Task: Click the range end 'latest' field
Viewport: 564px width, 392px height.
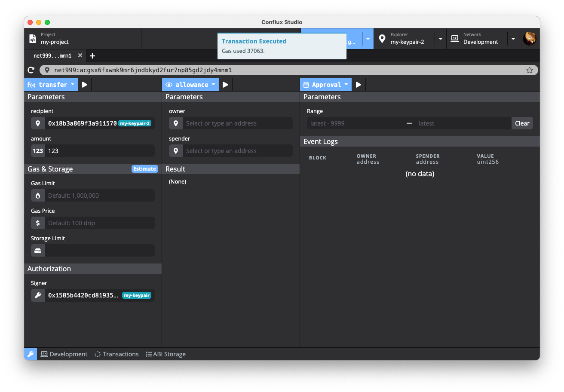Action: click(x=463, y=123)
